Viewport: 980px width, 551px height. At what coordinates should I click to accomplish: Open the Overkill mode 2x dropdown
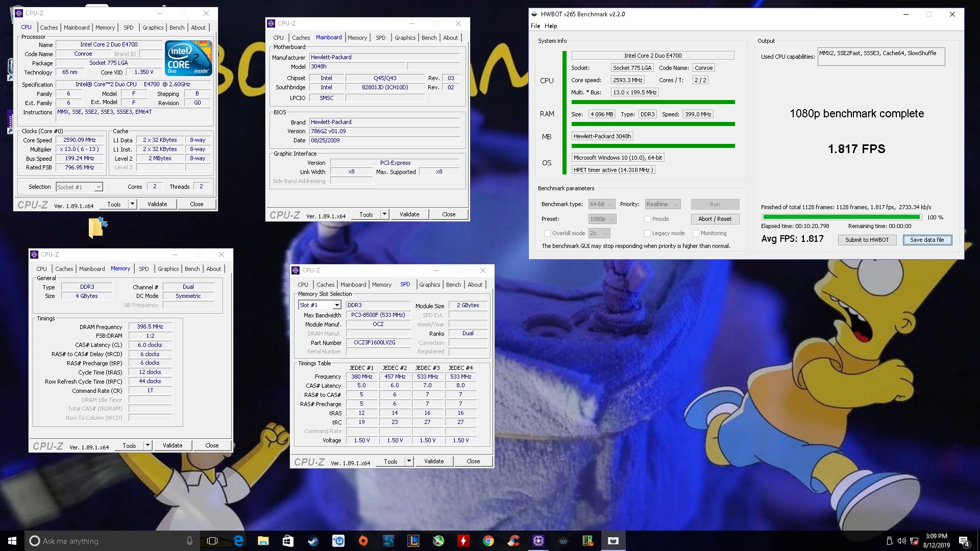(599, 233)
